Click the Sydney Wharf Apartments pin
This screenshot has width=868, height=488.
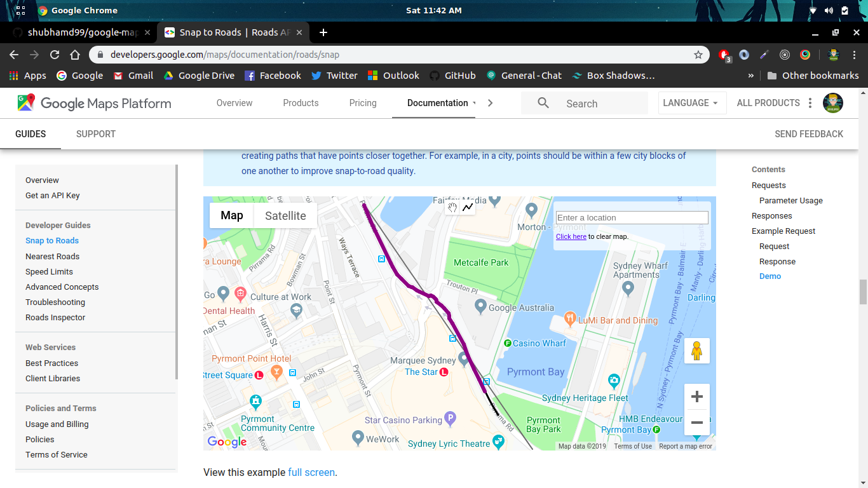[628, 288]
